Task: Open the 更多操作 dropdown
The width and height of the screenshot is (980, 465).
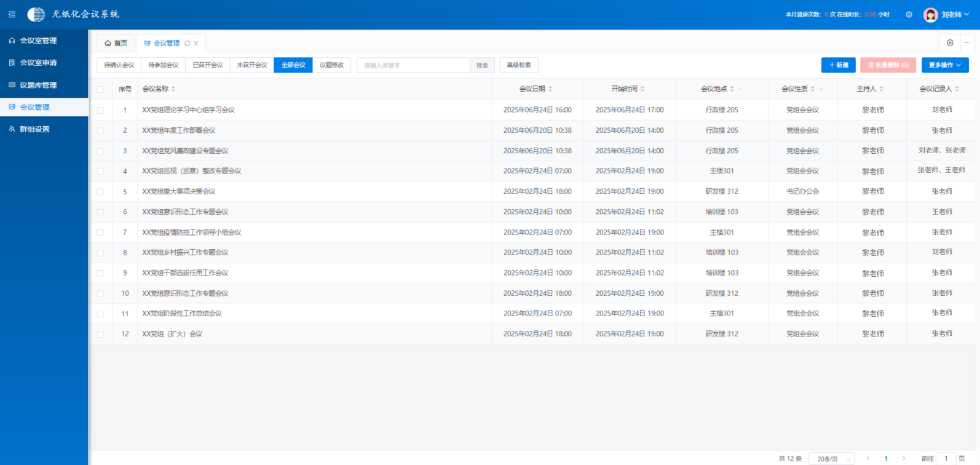Action: [x=945, y=65]
